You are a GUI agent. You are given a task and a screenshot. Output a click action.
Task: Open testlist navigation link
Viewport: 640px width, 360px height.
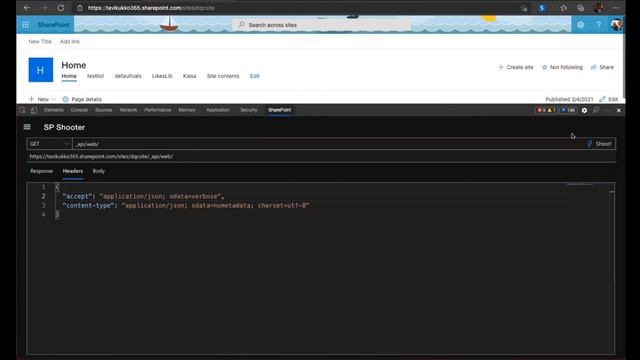coord(96,76)
